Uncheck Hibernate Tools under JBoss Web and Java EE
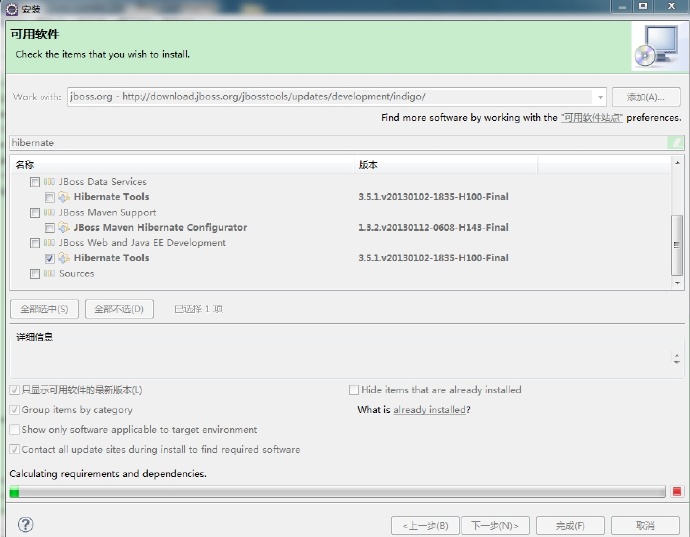This screenshot has width=690, height=537. (x=50, y=258)
